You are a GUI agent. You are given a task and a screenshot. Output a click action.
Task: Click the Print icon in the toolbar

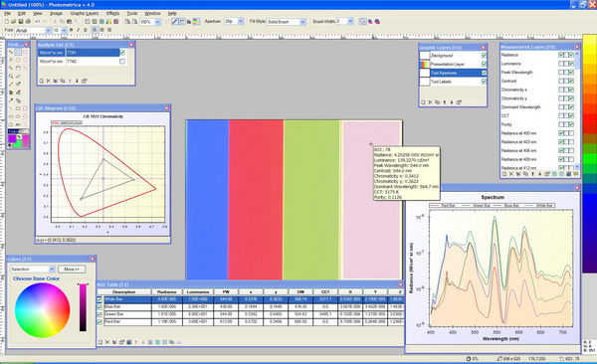click(x=28, y=22)
